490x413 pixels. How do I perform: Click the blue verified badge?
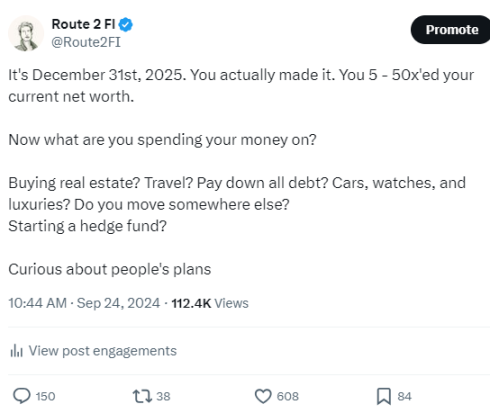tap(126, 25)
